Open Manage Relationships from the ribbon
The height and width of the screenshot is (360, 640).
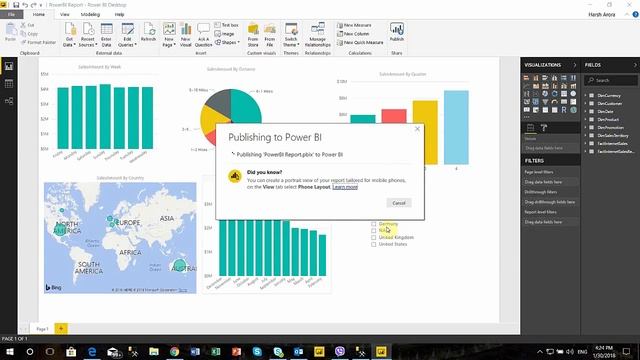318,35
